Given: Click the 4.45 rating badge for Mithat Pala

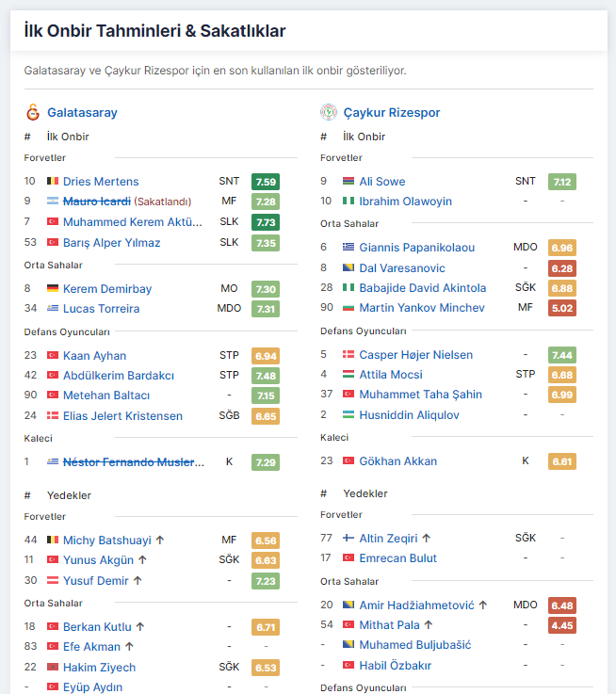Looking at the screenshot, I should [x=562, y=625].
